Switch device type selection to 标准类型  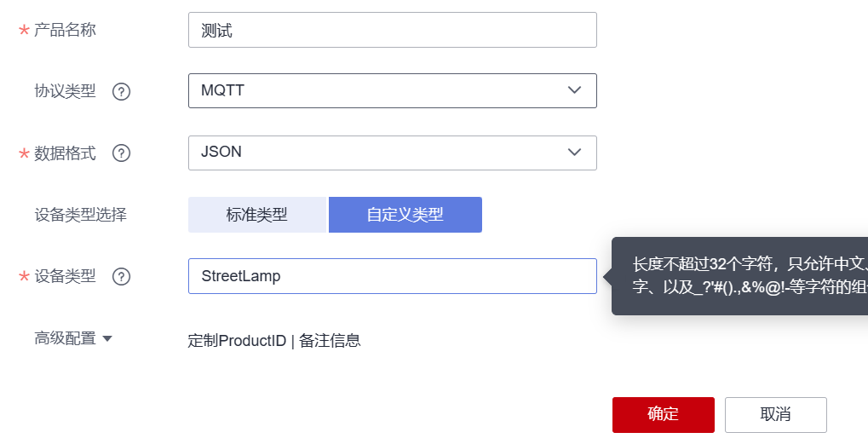click(257, 215)
